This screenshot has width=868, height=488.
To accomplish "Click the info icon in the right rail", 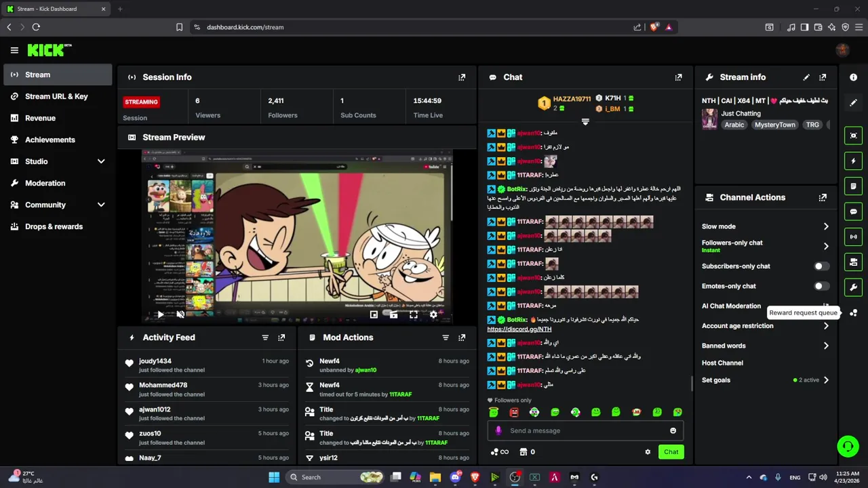I will click(x=853, y=77).
